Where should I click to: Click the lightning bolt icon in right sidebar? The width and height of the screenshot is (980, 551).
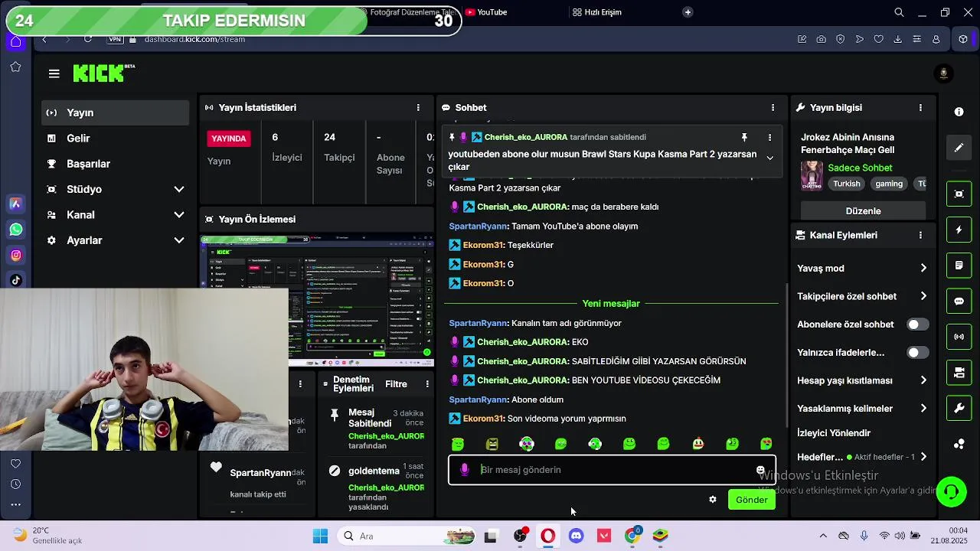pyautogui.click(x=959, y=230)
